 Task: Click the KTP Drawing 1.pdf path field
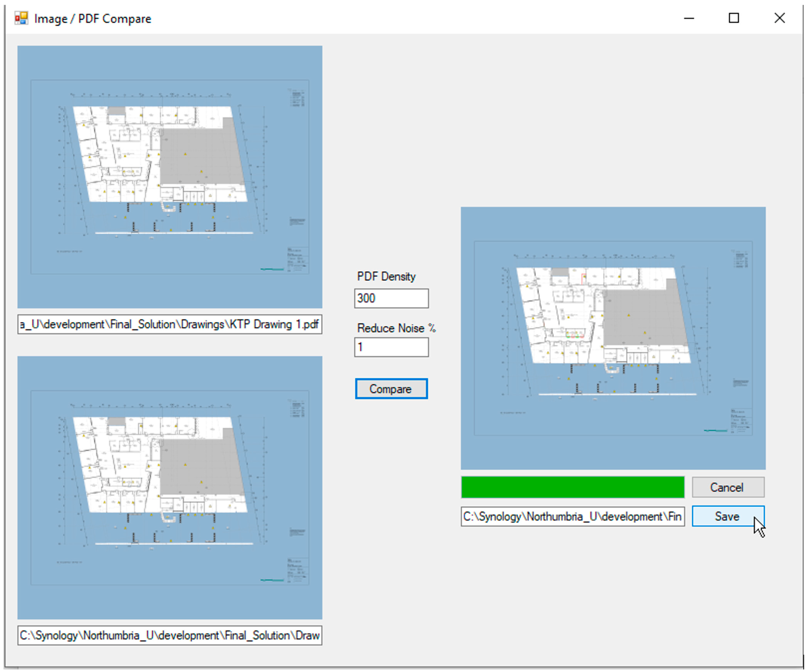point(169,324)
